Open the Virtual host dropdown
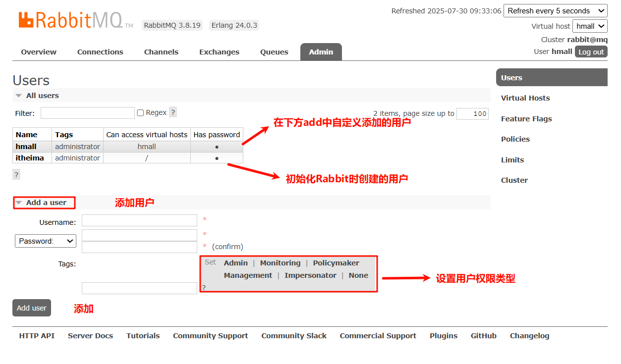621x364 pixels. coord(590,26)
